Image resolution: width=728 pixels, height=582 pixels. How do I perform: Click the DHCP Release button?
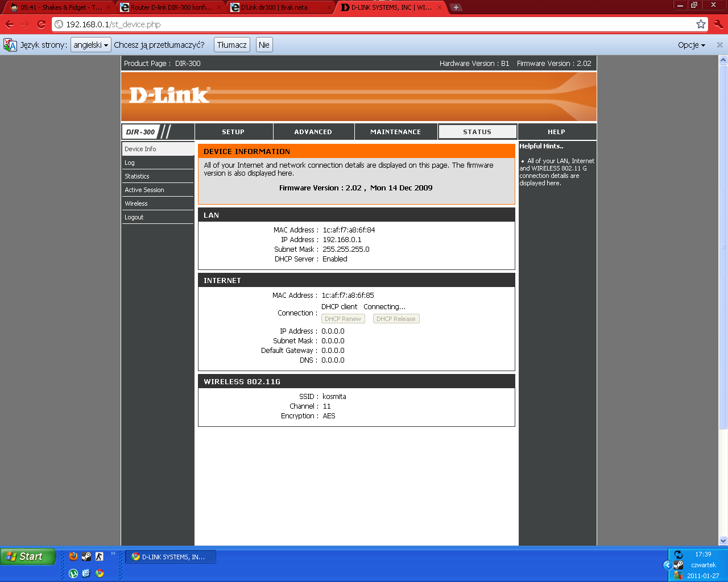point(396,319)
